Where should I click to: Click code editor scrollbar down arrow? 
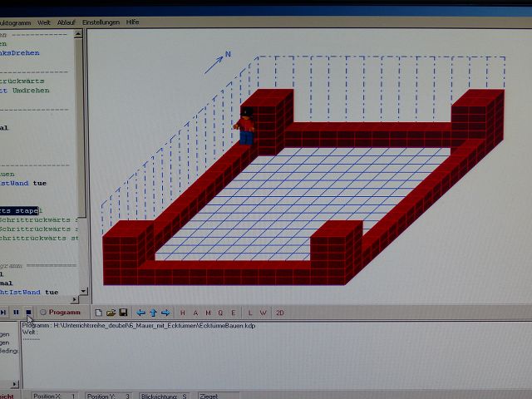(x=83, y=291)
